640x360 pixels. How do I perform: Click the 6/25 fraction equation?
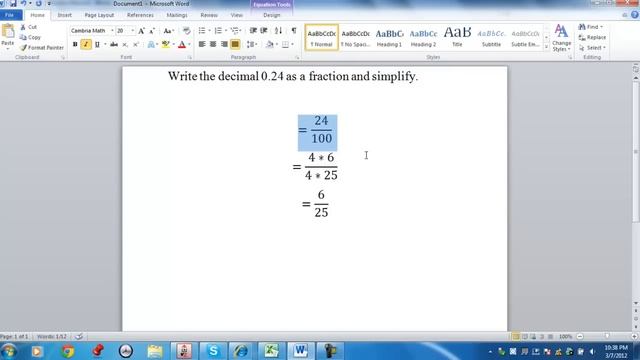click(316, 203)
